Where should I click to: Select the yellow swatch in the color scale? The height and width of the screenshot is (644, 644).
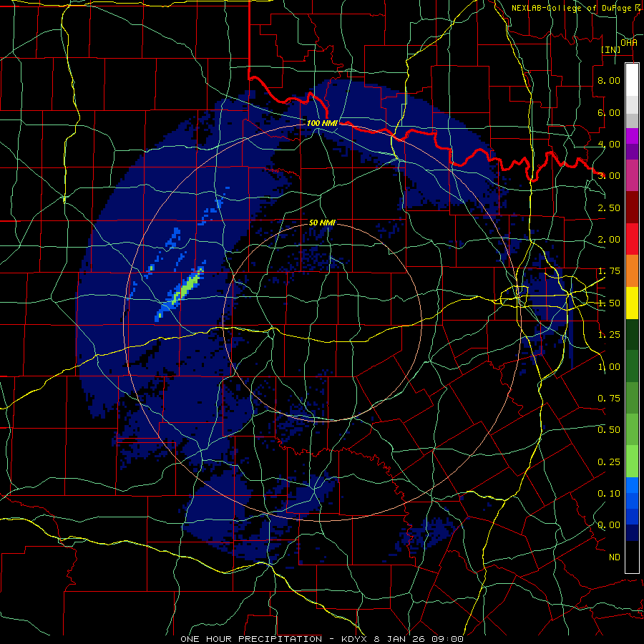tap(632, 303)
